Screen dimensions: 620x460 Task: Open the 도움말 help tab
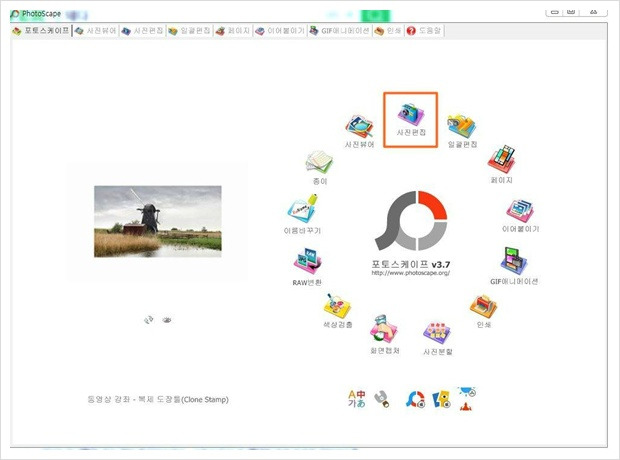click(424, 31)
